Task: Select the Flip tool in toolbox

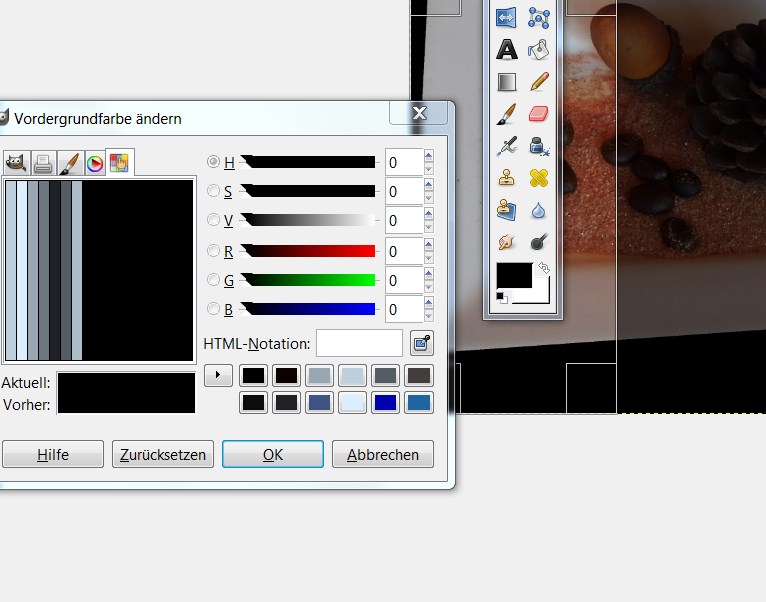Action: pos(506,18)
